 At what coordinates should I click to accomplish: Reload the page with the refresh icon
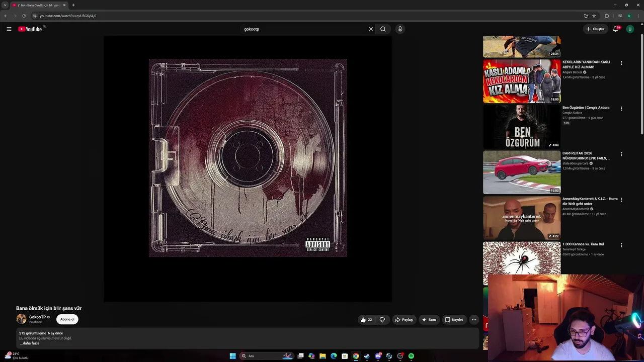24,16
